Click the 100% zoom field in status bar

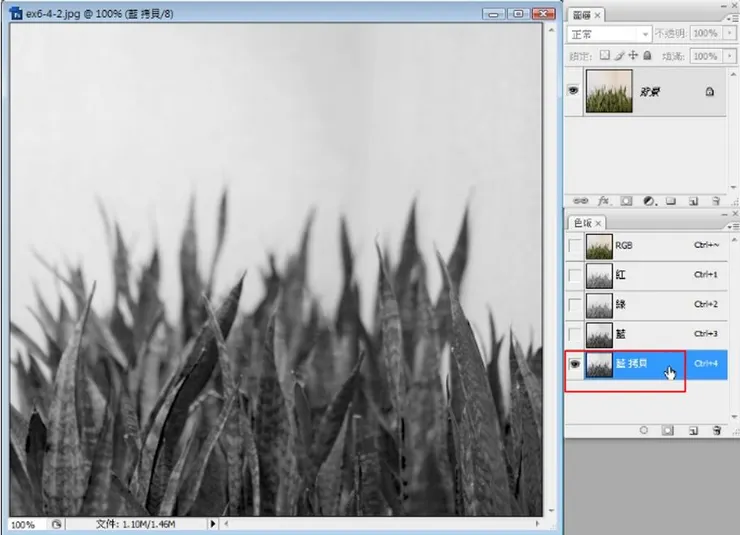(24, 524)
